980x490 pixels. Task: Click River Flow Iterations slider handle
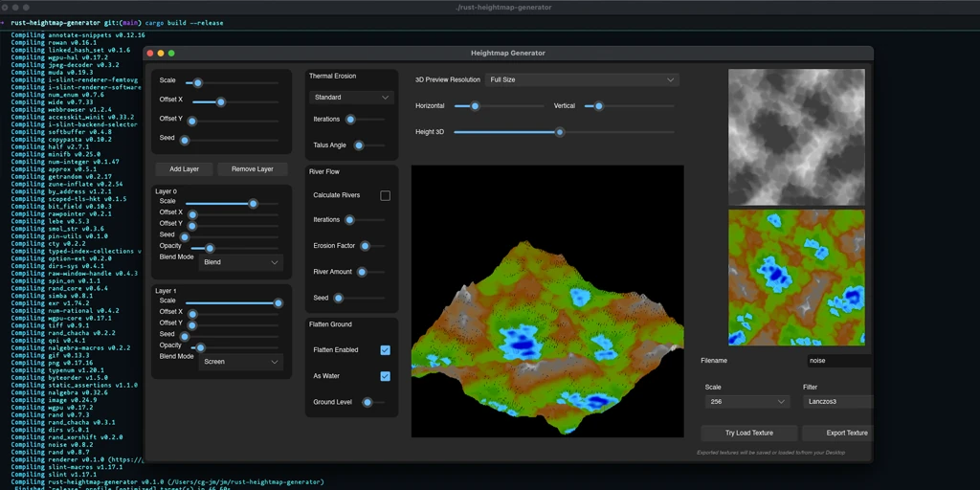350,220
